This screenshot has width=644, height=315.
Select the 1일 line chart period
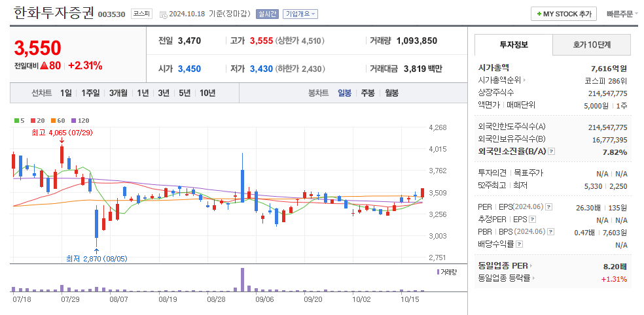pos(65,93)
